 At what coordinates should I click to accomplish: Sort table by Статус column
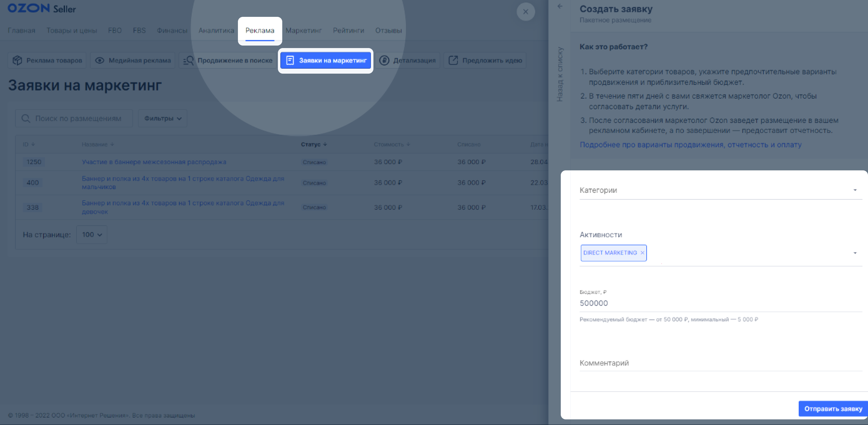pyautogui.click(x=314, y=144)
